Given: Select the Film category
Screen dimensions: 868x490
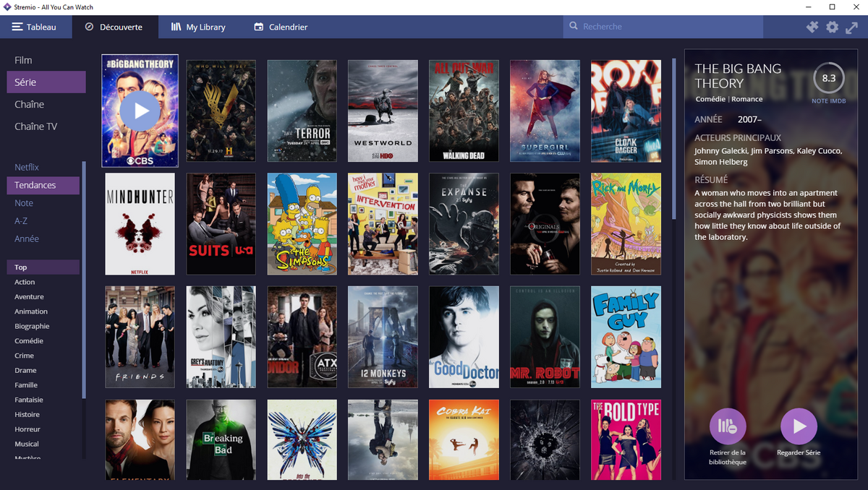Looking at the screenshot, I should coord(46,60).
